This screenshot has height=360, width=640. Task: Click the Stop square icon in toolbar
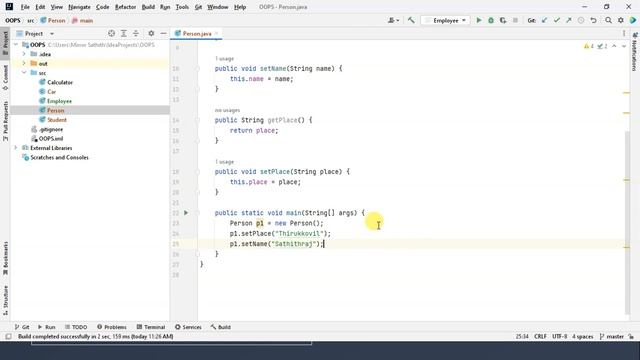pos(515,20)
